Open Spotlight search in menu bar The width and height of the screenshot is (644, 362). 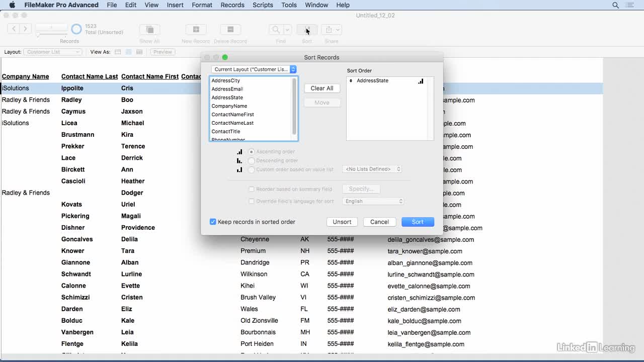coord(615,5)
